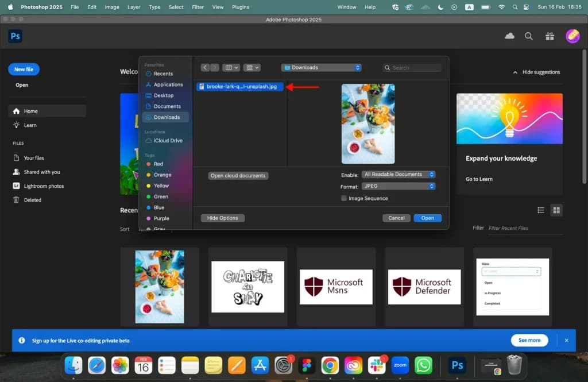
Task: Click Open in the left sidebar
Action: [x=22, y=85]
